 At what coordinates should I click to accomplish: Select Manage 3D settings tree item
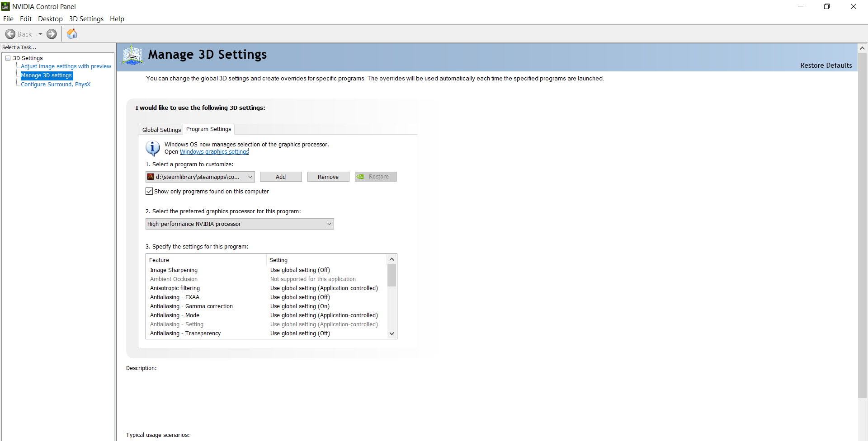click(x=46, y=75)
